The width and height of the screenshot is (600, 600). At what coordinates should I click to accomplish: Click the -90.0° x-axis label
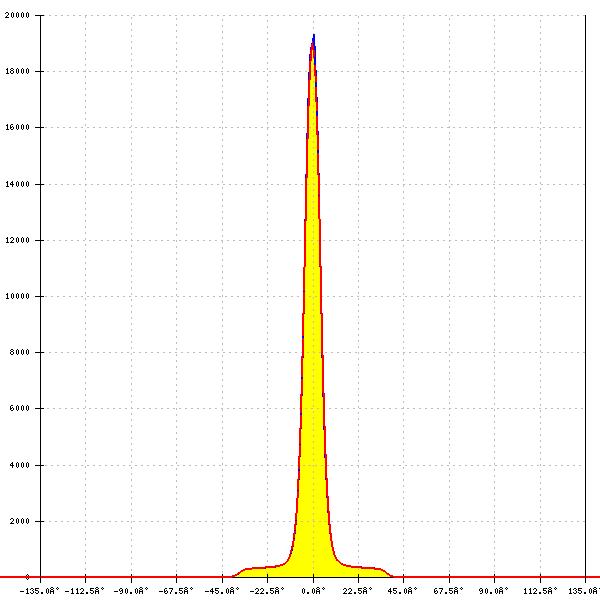point(131,591)
